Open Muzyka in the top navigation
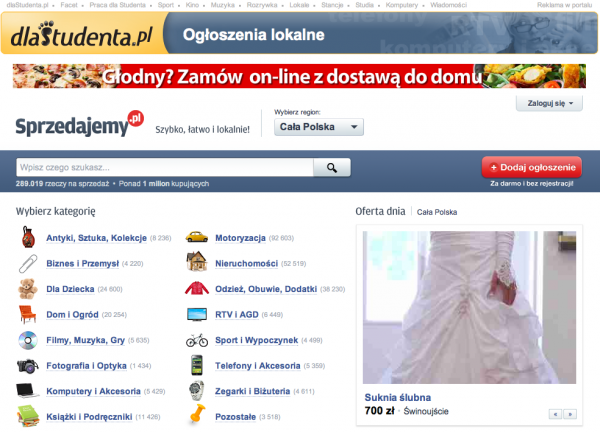The image size is (600, 432). pyautogui.click(x=222, y=5)
